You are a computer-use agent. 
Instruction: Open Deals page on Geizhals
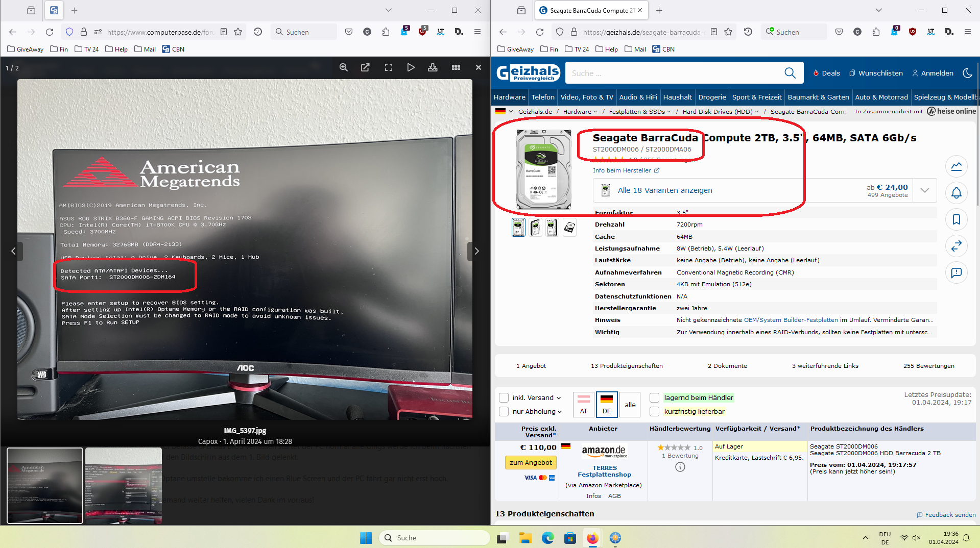point(826,73)
